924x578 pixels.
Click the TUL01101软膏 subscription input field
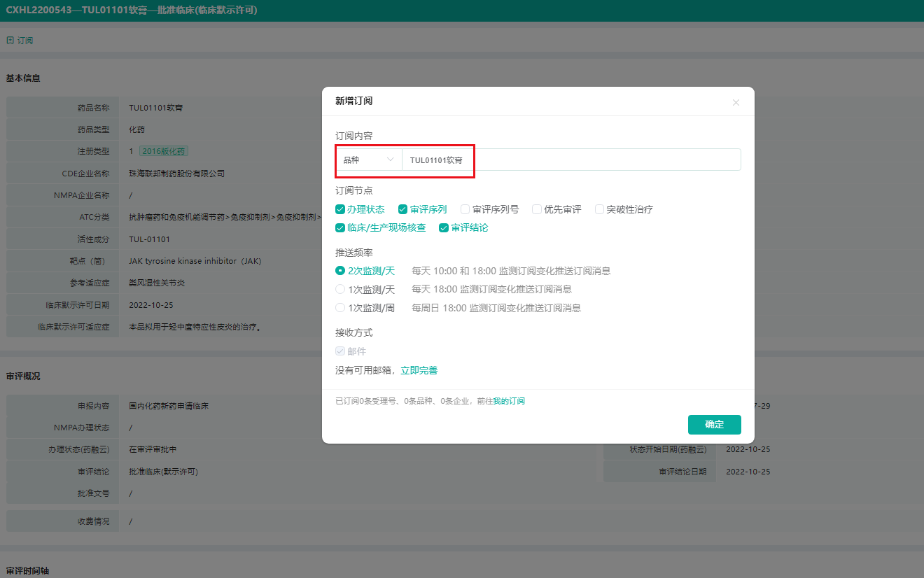pyautogui.click(x=570, y=160)
